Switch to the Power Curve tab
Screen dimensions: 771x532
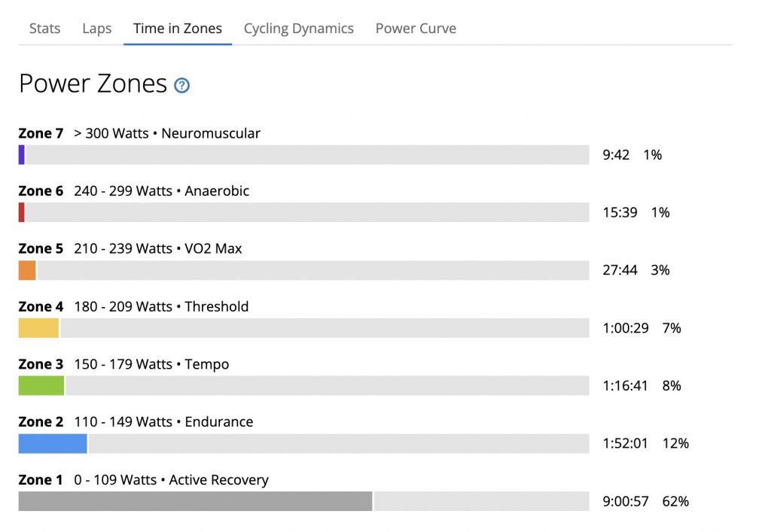(416, 29)
